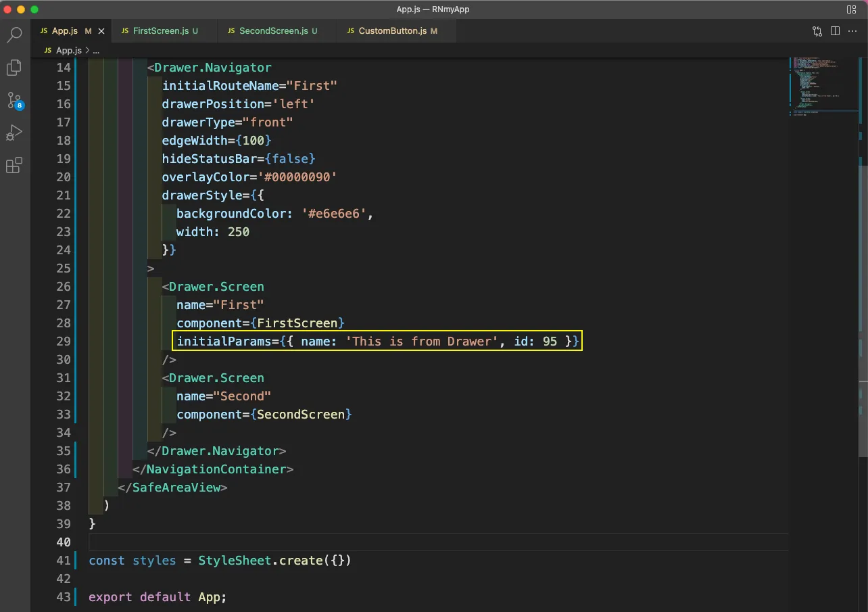Viewport: 868px width, 612px height.
Task: Click Customize Layout icon in title bar
Action: coord(851,9)
